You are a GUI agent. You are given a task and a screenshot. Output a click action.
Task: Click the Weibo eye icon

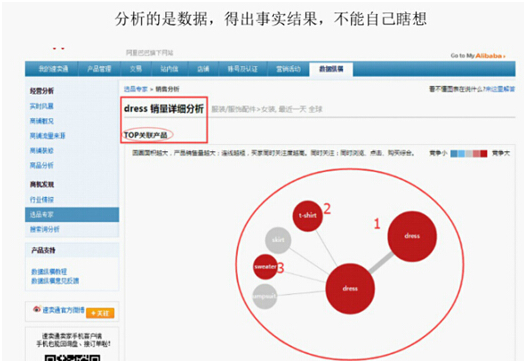[x=37, y=309]
